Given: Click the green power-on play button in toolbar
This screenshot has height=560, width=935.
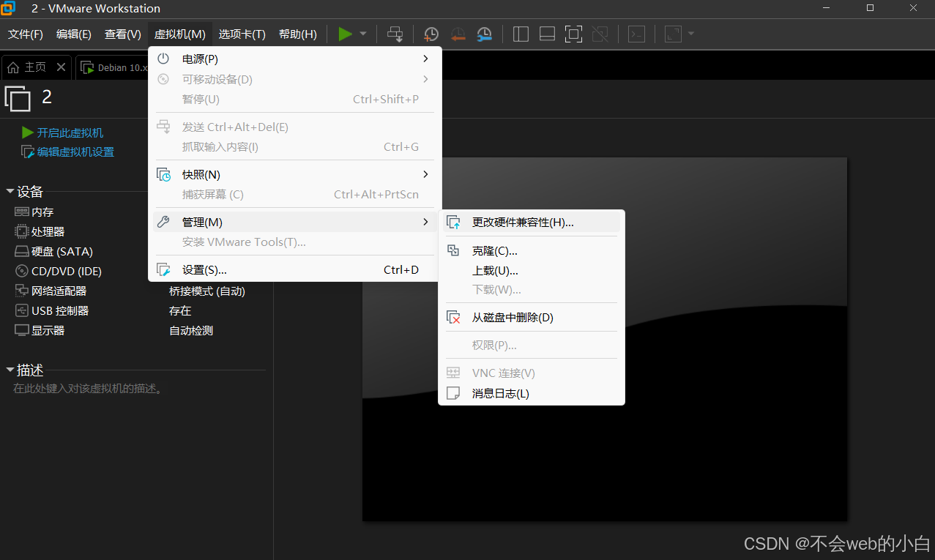Looking at the screenshot, I should (345, 34).
